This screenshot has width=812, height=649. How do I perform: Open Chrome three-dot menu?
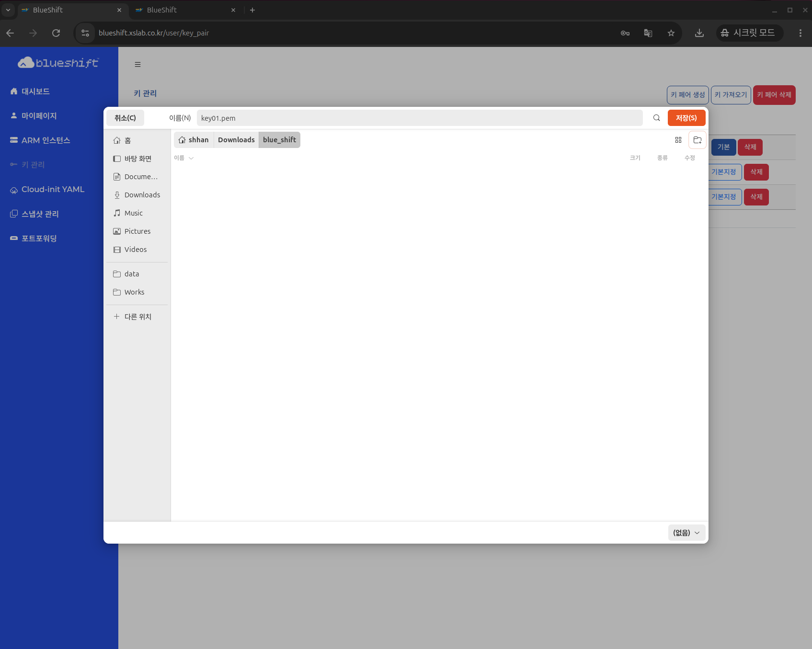(800, 33)
